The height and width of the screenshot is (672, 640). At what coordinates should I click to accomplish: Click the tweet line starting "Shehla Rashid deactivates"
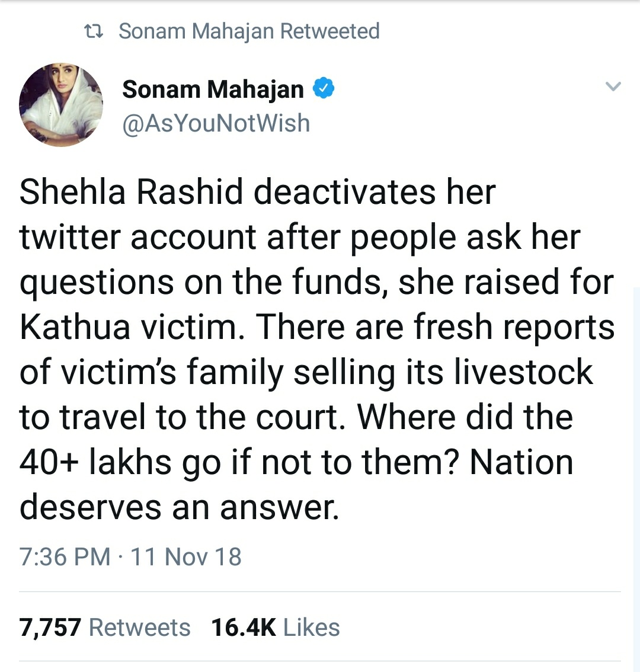click(257, 192)
